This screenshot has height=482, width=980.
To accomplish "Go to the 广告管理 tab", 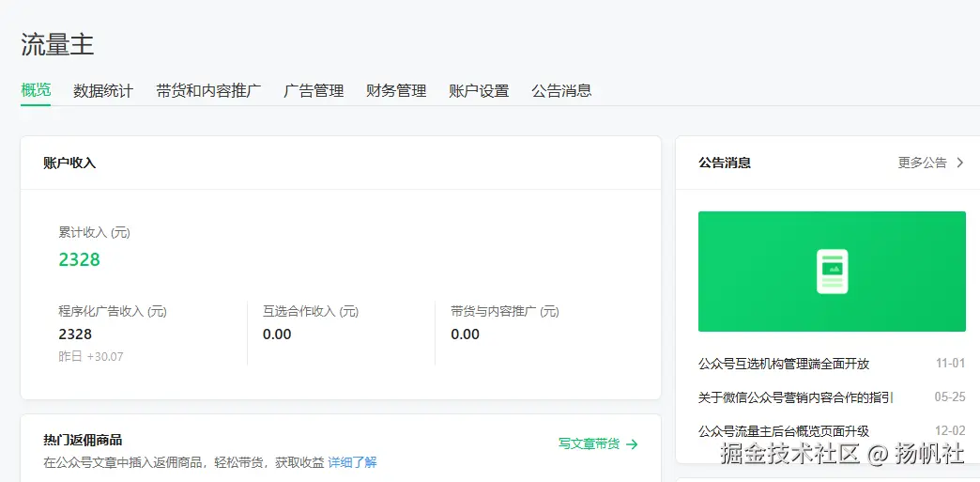I will 314,91.
